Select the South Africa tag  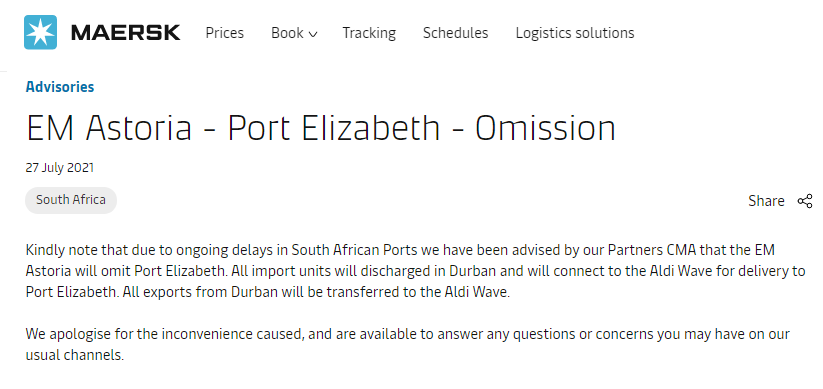pyautogui.click(x=71, y=200)
